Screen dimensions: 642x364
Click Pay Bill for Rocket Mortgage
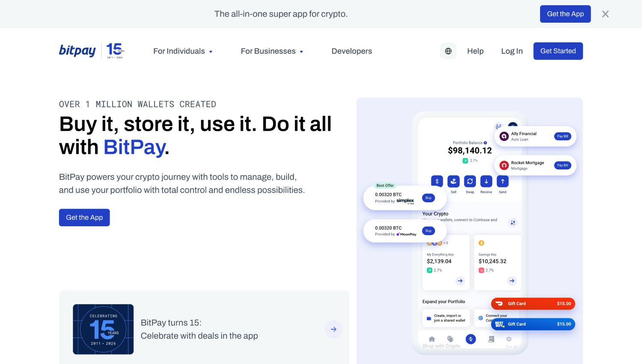point(562,166)
